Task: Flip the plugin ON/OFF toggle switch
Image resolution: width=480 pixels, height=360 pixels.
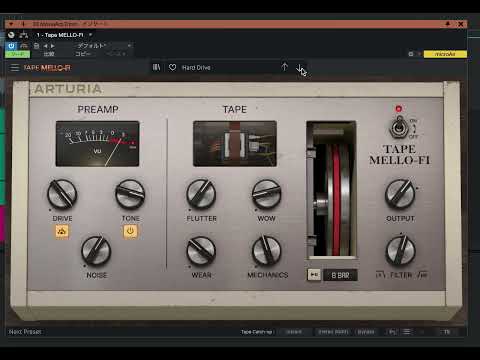Action: click(399, 128)
